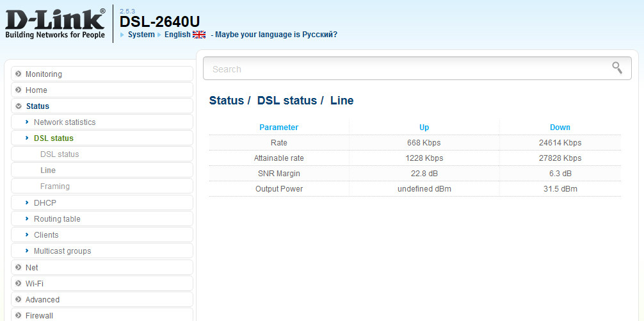Open the Network statistics menu item
The image size is (644, 321).
click(64, 122)
